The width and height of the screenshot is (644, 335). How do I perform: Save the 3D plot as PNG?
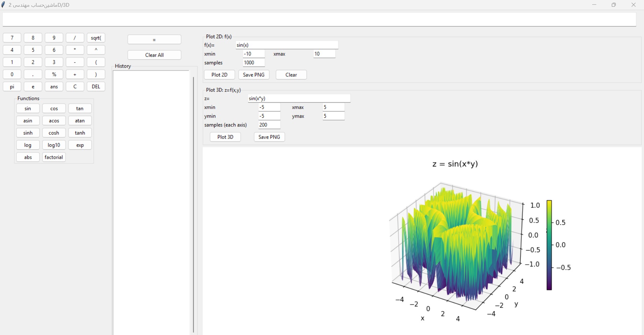pos(269,137)
